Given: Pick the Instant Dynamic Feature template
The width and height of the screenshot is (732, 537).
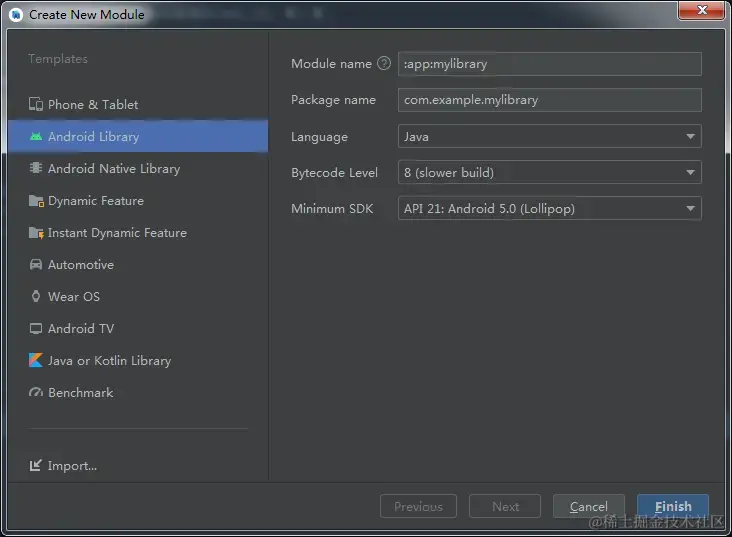Looking at the screenshot, I should 138,233.
